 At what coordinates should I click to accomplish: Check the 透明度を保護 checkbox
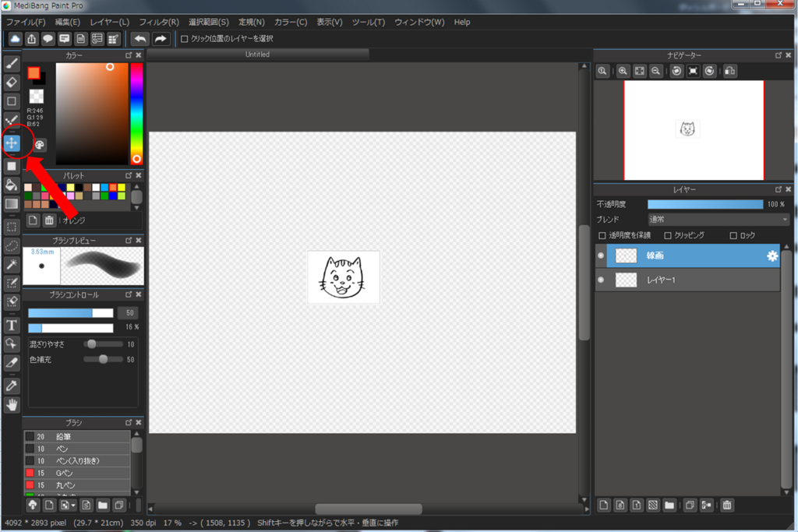click(x=602, y=235)
